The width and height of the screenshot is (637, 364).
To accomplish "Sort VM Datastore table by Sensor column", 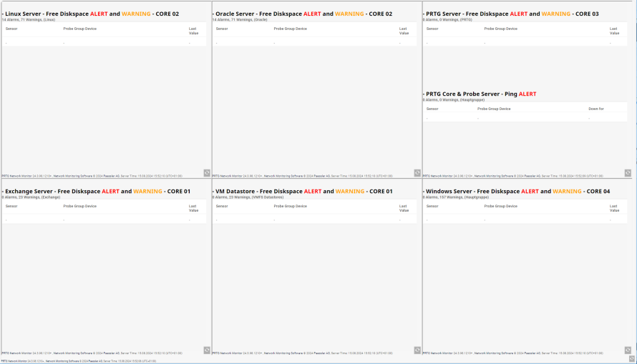I will point(222,206).
